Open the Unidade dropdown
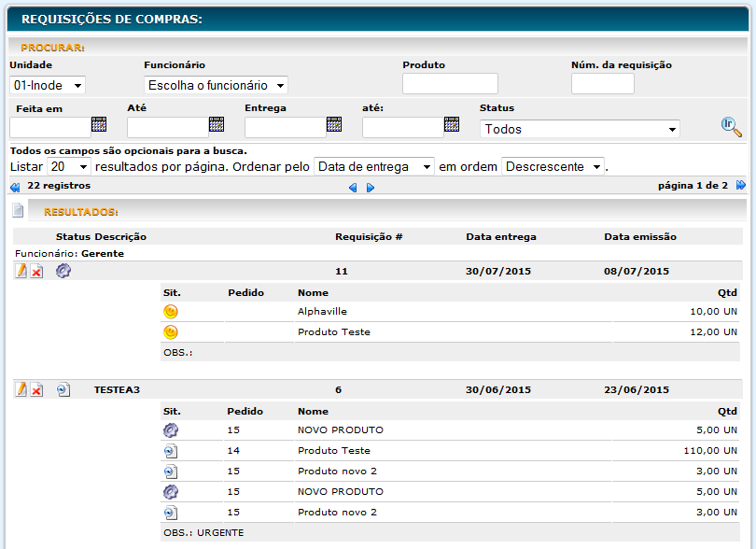The width and height of the screenshot is (756, 549). click(48, 85)
